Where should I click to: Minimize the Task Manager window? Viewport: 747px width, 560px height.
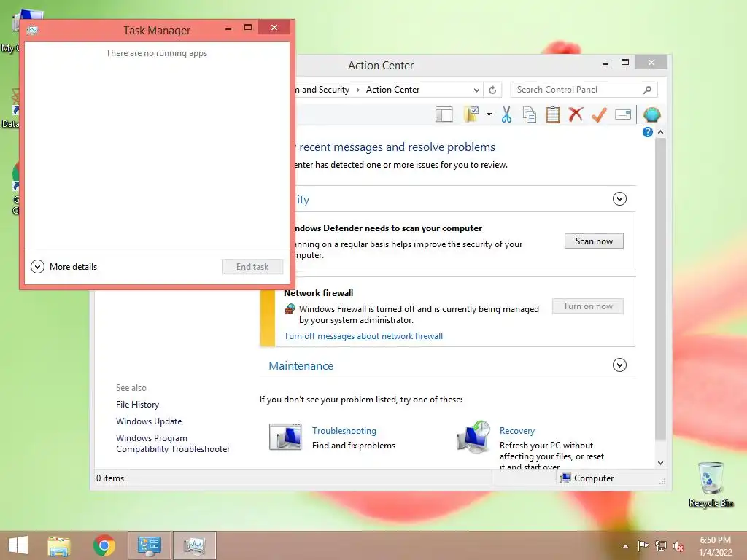[x=228, y=28]
